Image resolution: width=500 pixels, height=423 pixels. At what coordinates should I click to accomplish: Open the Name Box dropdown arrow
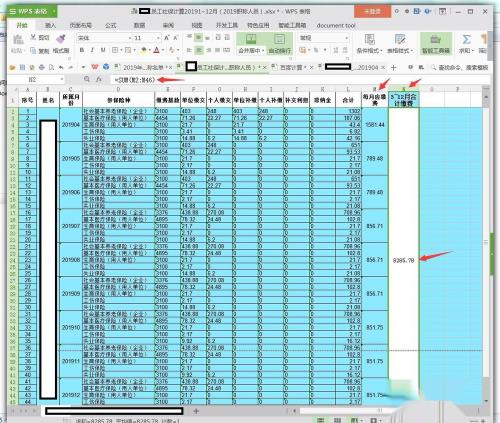(62, 80)
